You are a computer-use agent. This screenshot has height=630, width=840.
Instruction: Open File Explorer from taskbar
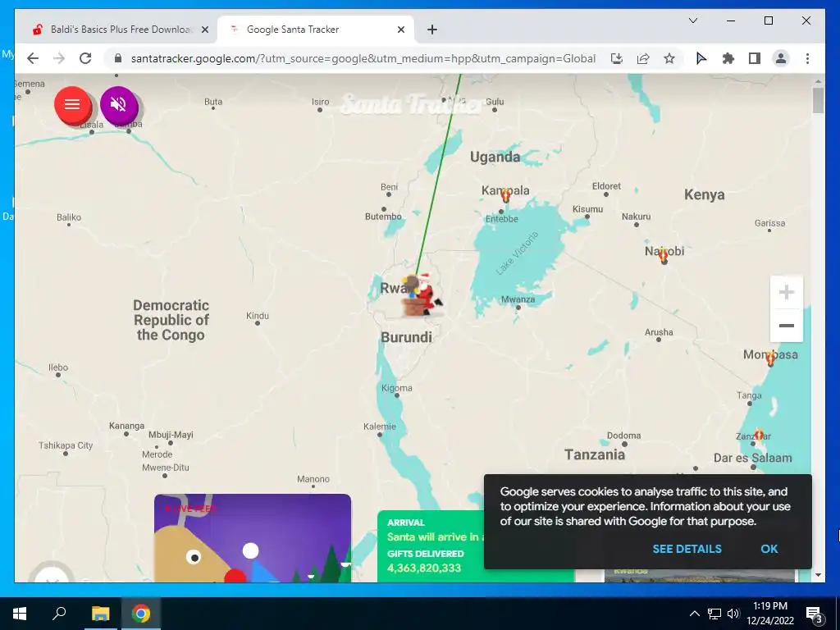100,614
